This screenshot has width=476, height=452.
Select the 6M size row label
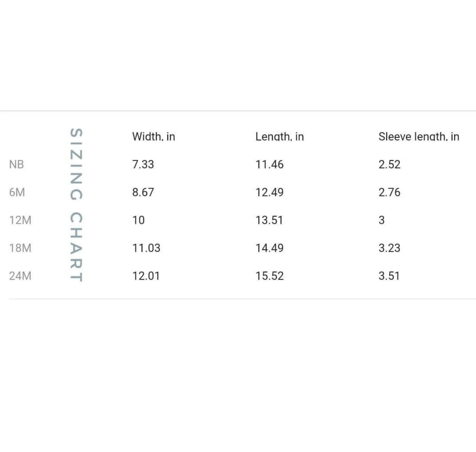[x=17, y=192]
